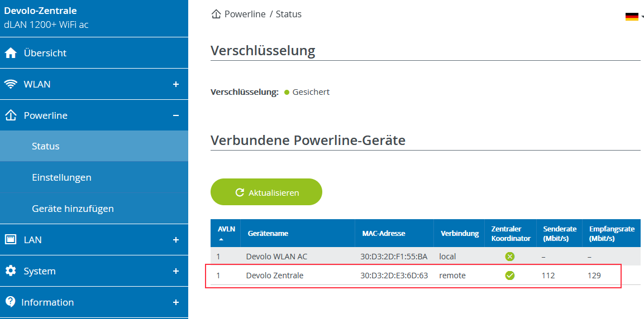Image resolution: width=644 pixels, height=319 pixels.
Task: Click the Powerline breadcrumb link
Action: [x=246, y=14]
